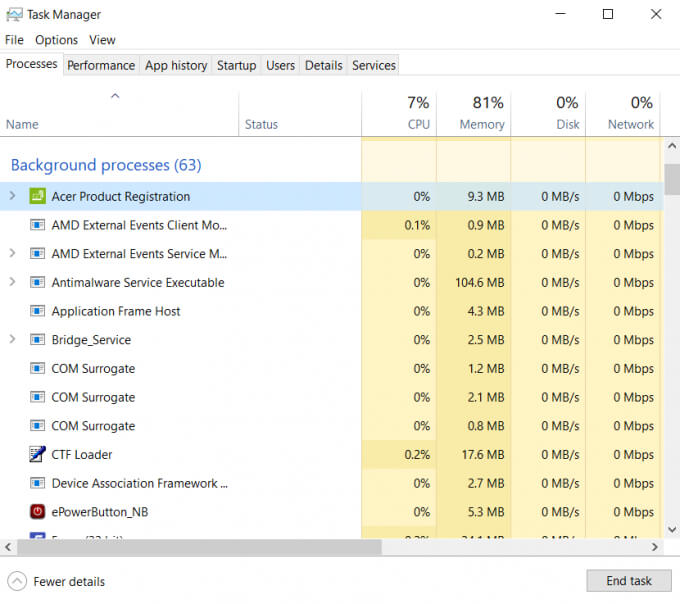Sort processes by Memory column header

(x=474, y=113)
